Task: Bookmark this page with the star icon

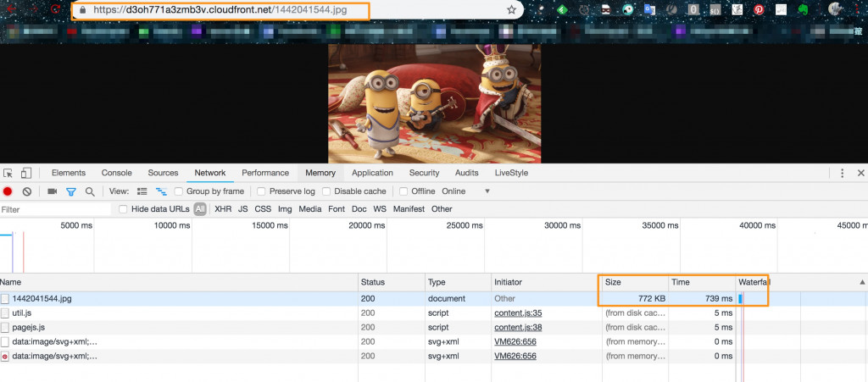Action: [x=511, y=9]
